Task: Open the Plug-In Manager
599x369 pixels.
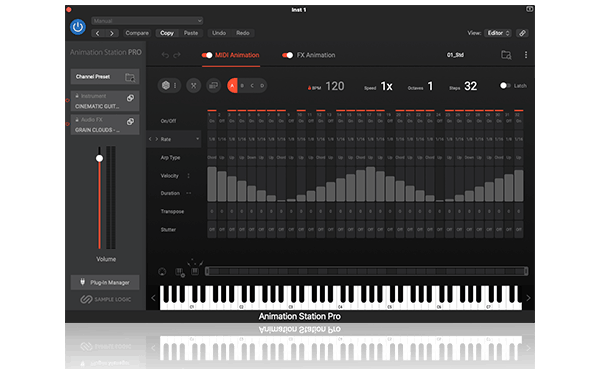Action: click(x=105, y=283)
